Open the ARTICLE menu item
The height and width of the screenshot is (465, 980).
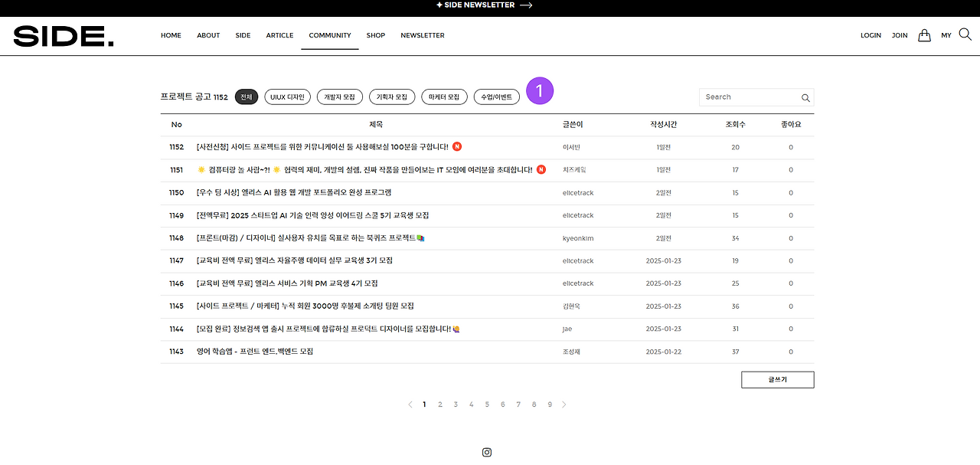pyautogui.click(x=279, y=35)
